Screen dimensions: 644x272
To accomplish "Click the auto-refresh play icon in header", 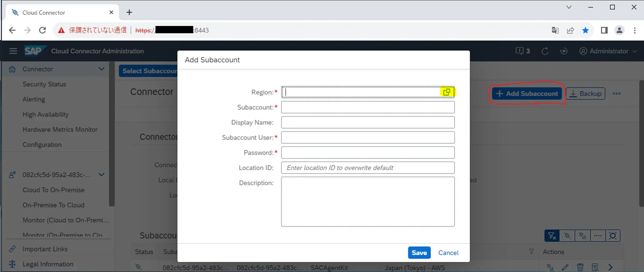I will tap(564, 51).
